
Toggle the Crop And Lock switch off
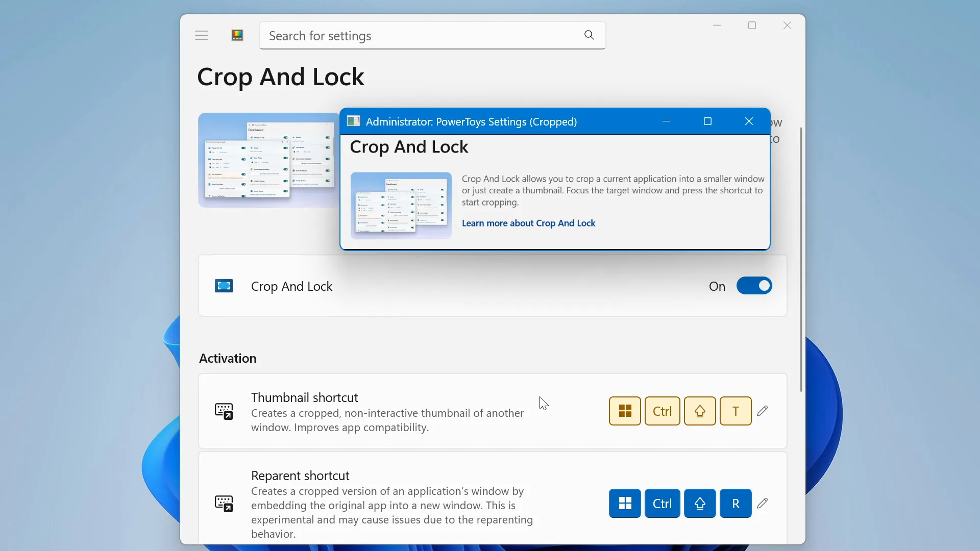754,286
